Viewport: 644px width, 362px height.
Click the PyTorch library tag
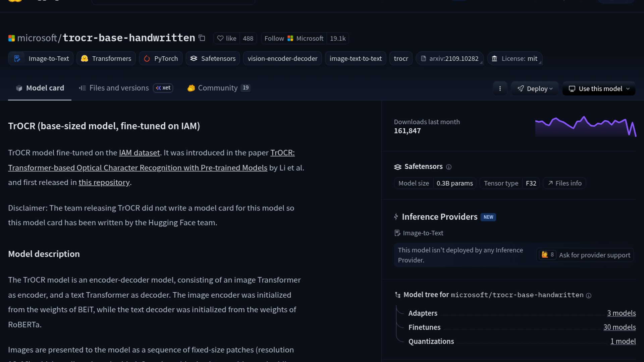[x=161, y=59]
